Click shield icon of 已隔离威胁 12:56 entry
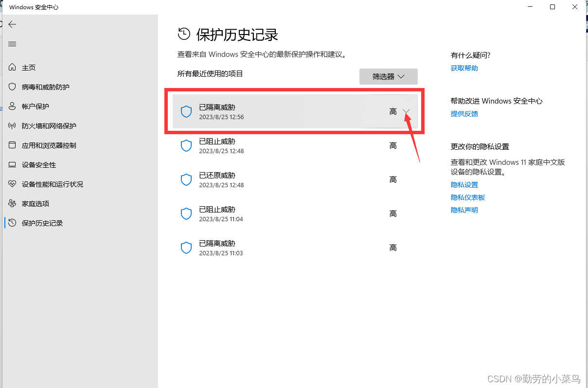The width and height of the screenshot is (588, 388). [x=186, y=112]
